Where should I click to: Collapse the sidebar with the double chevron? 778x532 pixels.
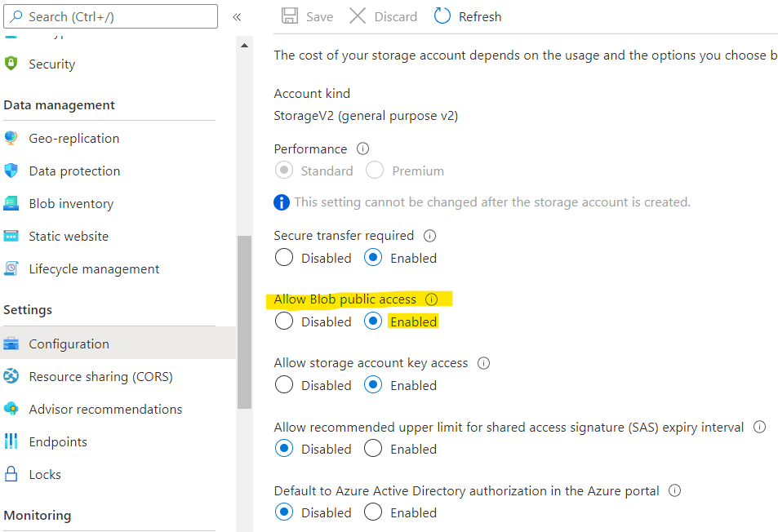[x=237, y=17]
